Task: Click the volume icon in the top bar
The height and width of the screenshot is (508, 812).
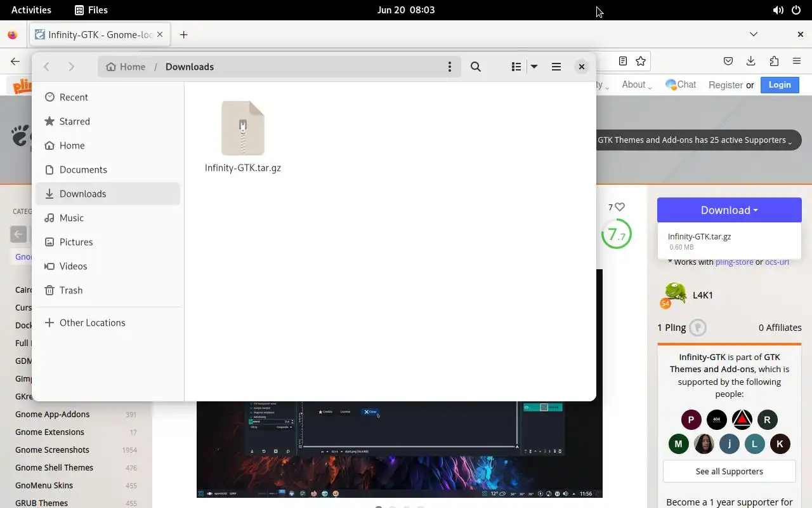Action: [778, 10]
